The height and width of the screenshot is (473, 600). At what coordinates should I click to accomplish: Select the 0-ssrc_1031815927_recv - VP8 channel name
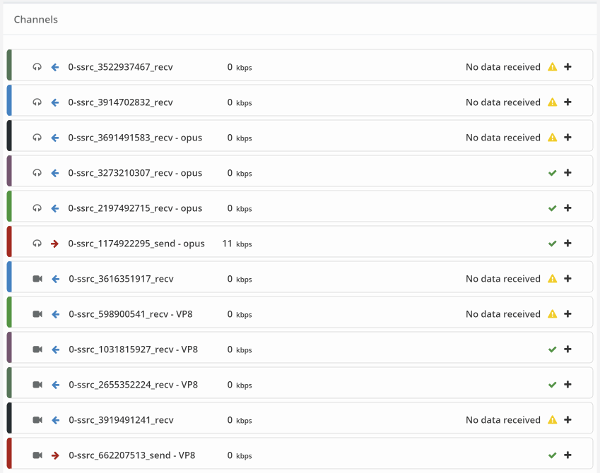click(x=133, y=349)
